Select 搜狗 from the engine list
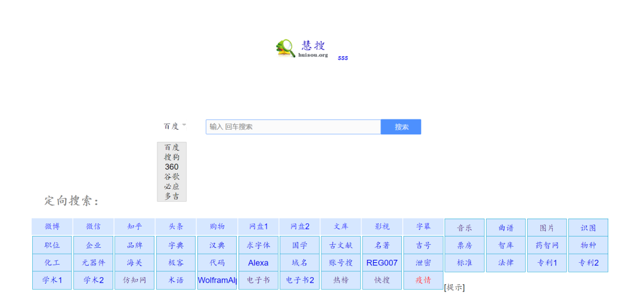The height and width of the screenshot is (301, 644). click(172, 157)
